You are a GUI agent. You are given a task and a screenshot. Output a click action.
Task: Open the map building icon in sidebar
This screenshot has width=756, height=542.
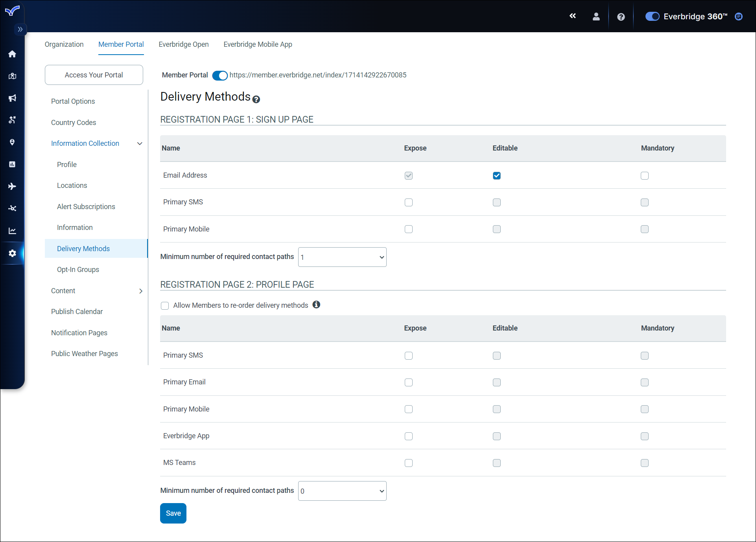pos(12,76)
